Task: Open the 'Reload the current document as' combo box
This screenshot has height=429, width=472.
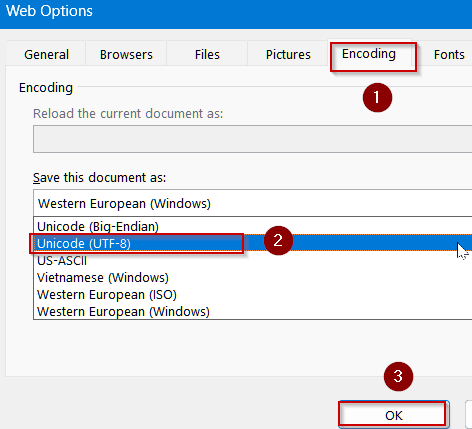Action: [x=253, y=139]
